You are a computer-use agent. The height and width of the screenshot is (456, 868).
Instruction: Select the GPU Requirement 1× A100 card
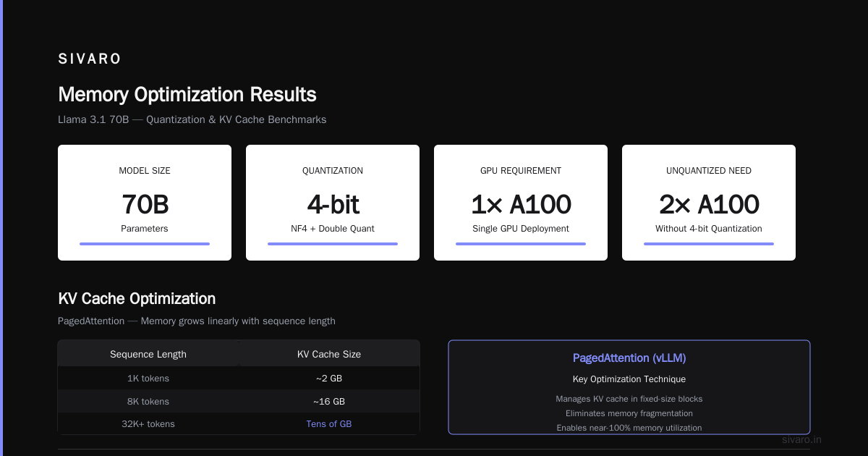pos(521,203)
